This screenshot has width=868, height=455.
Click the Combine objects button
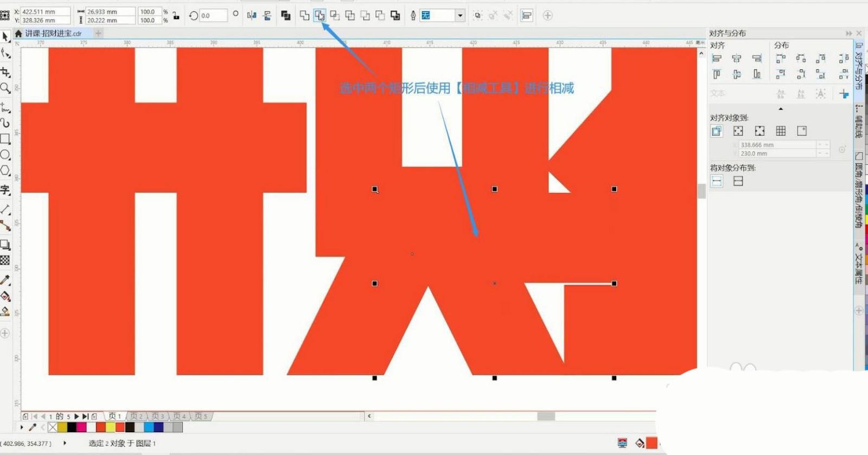click(x=286, y=15)
